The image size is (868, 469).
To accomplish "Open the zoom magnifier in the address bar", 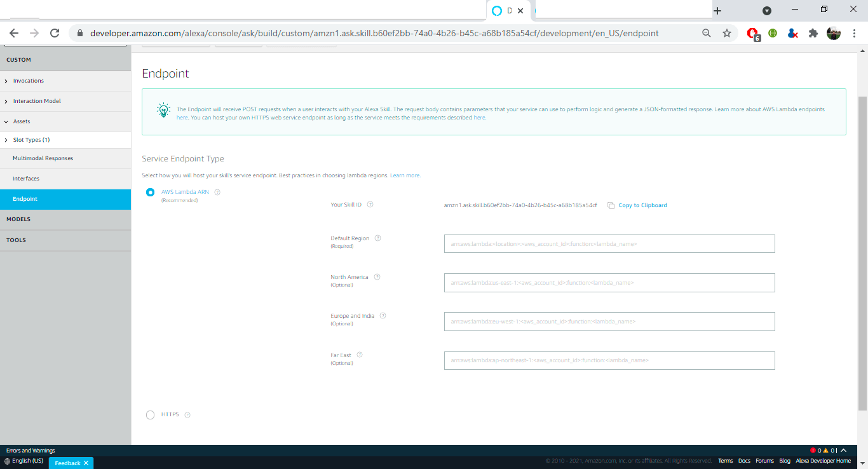I will tap(707, 33).
